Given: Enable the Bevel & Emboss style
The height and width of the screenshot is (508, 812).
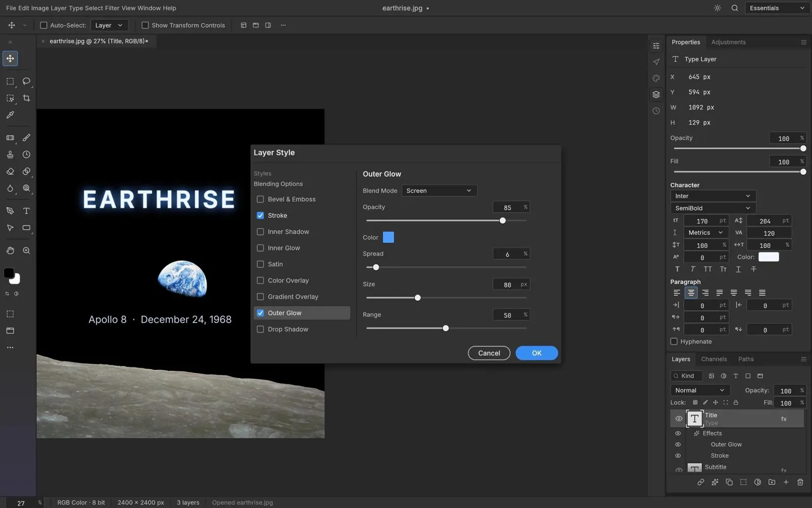Looking at the screenshot, I should [x=260, y=199].
